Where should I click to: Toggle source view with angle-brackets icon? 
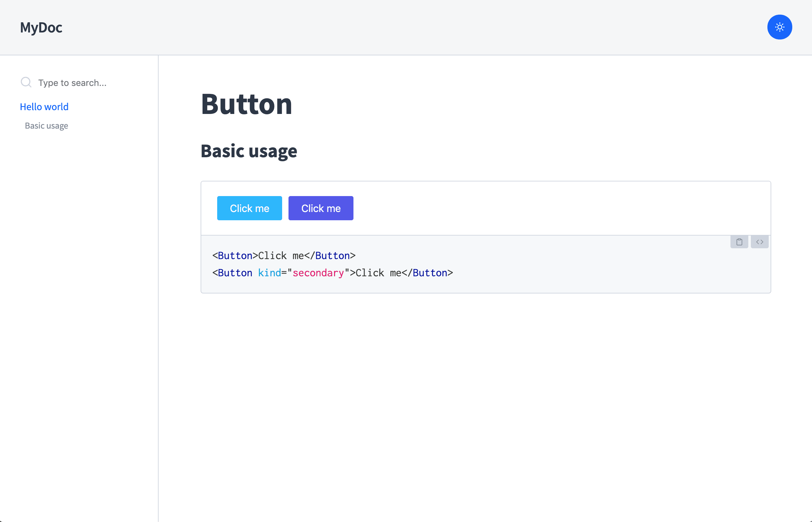(x=759, y=242)
